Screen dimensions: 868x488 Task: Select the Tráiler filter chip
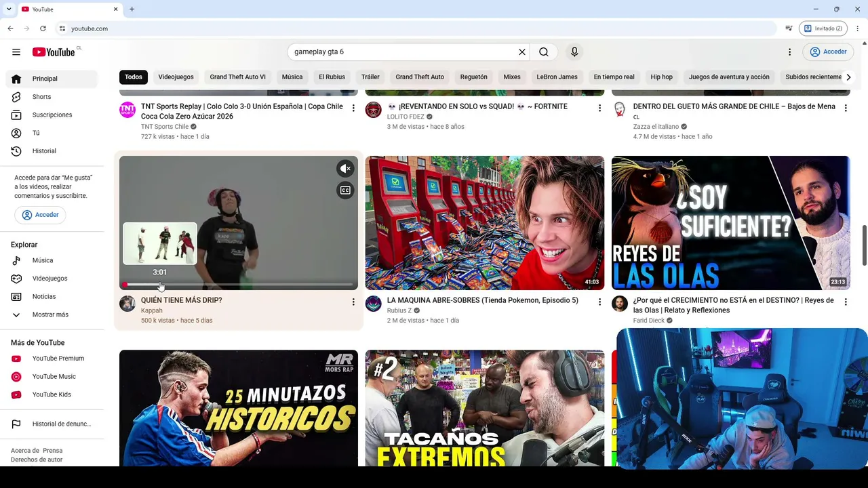370,77
